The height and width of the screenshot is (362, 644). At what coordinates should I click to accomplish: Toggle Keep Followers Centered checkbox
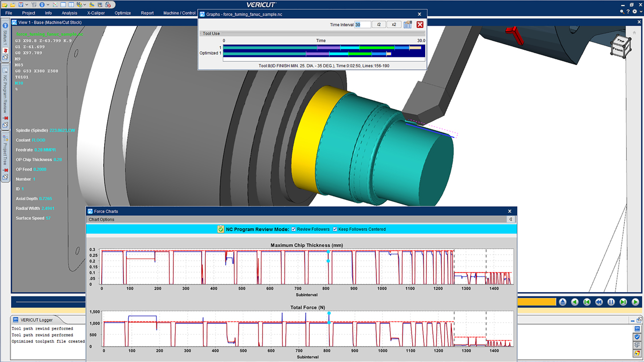(x=335, y=229)
